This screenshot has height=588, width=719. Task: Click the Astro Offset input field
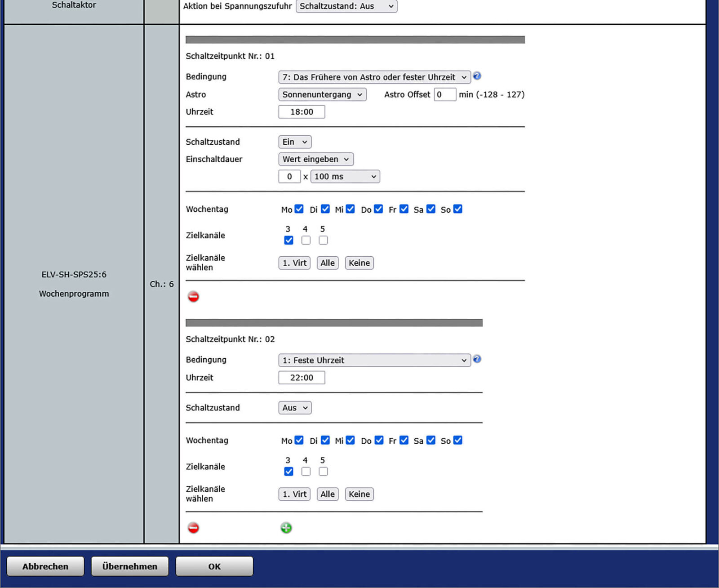click(444, 94)
